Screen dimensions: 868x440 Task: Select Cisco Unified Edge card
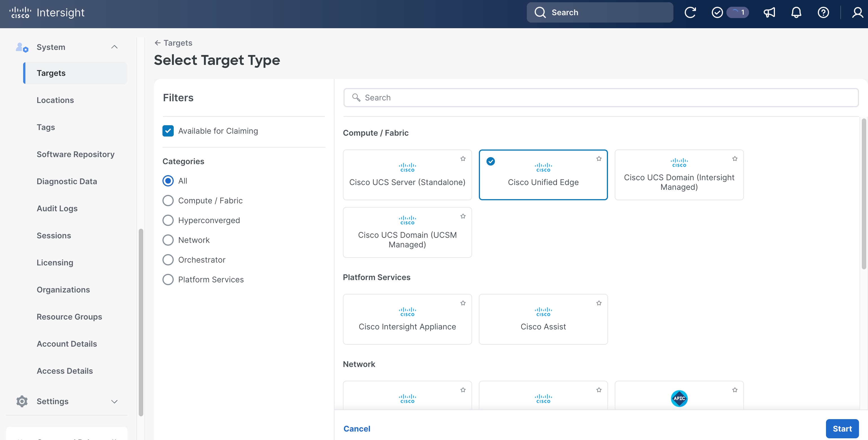coord(543,175)
